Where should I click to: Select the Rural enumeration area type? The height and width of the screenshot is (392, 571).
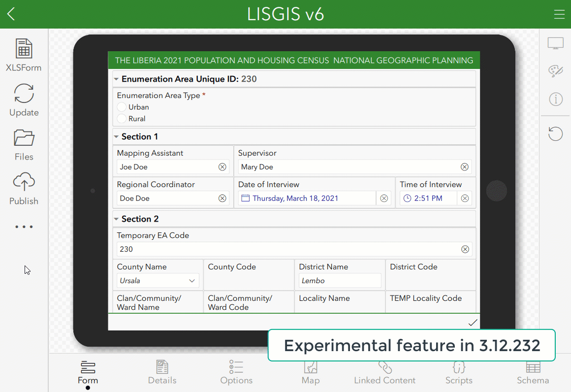pyautogui.click(x=122, y=118)
